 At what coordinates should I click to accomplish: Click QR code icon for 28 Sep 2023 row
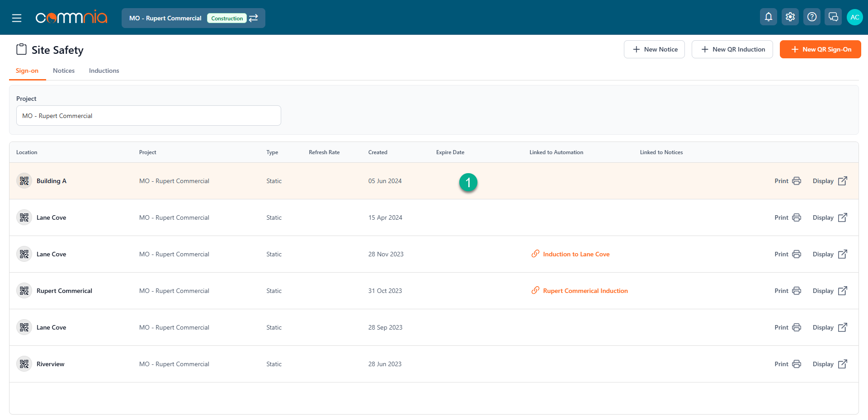click(24, 327)
